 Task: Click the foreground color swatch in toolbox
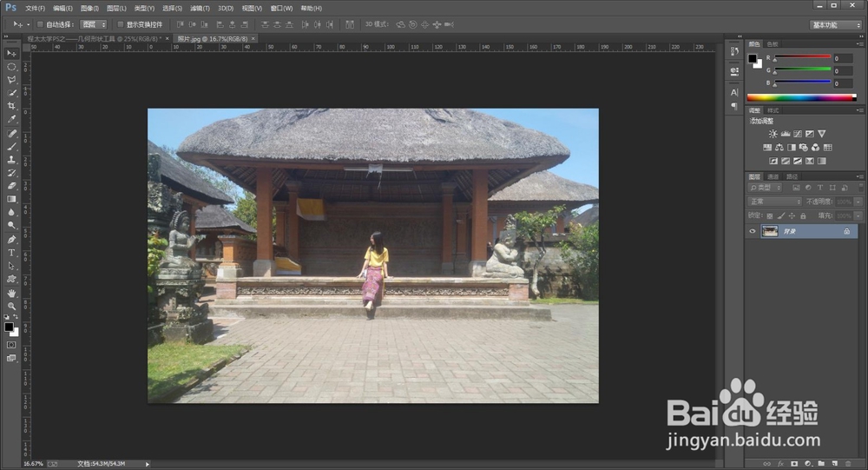click(9, 327)
